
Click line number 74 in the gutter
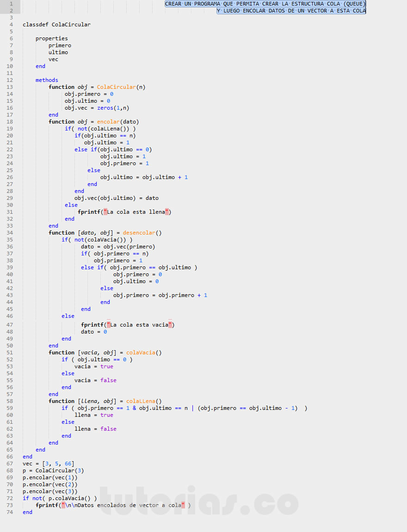point(11,512)
